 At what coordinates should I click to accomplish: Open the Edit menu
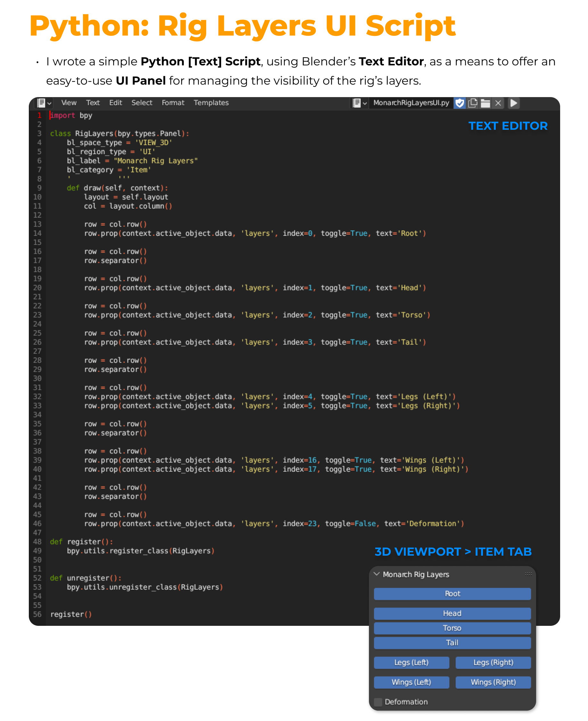116,103
